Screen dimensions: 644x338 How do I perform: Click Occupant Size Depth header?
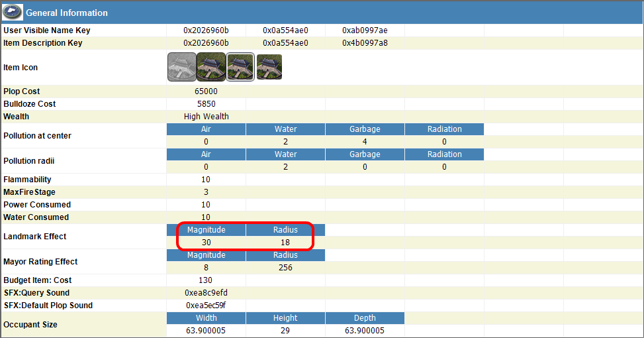point(365,318)
